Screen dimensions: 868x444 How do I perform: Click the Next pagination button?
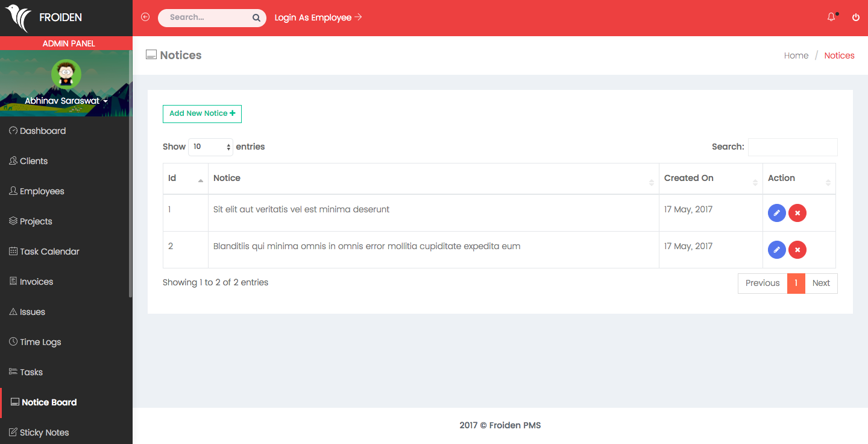tap(821, 284)
